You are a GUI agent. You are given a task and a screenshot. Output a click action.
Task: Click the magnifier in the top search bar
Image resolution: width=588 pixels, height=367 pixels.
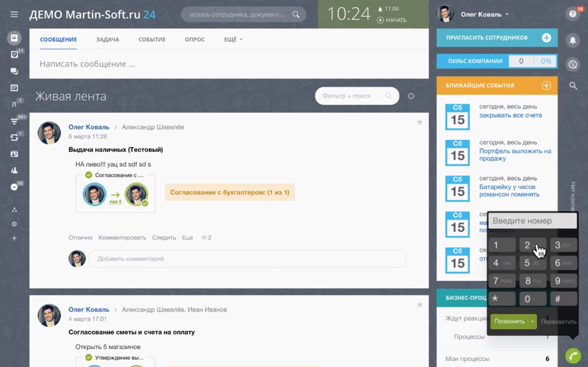point(296,15)
